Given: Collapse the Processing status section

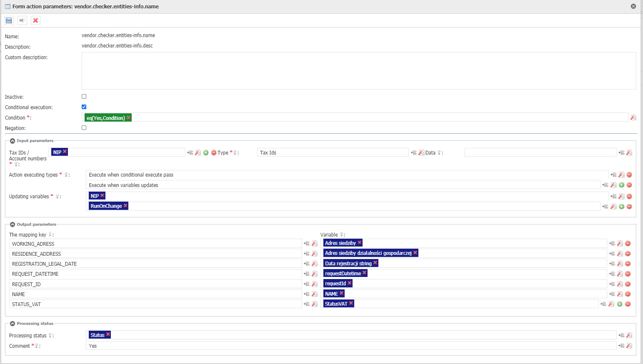Looking at the screenshot, I should 13,324.
